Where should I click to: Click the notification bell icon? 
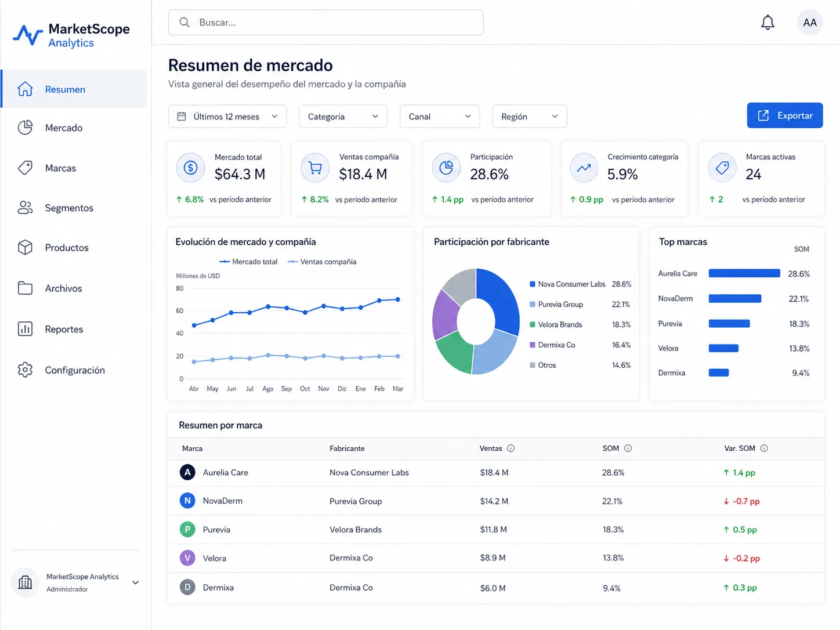pyautogui.click(x=767, y=23)
